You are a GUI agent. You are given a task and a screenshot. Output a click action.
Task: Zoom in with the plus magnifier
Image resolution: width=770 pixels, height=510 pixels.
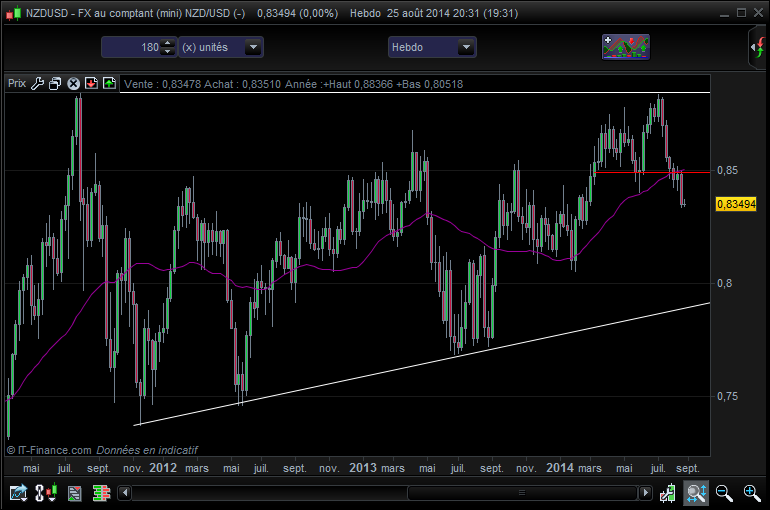pyautogui.click(x=752, y=493)
